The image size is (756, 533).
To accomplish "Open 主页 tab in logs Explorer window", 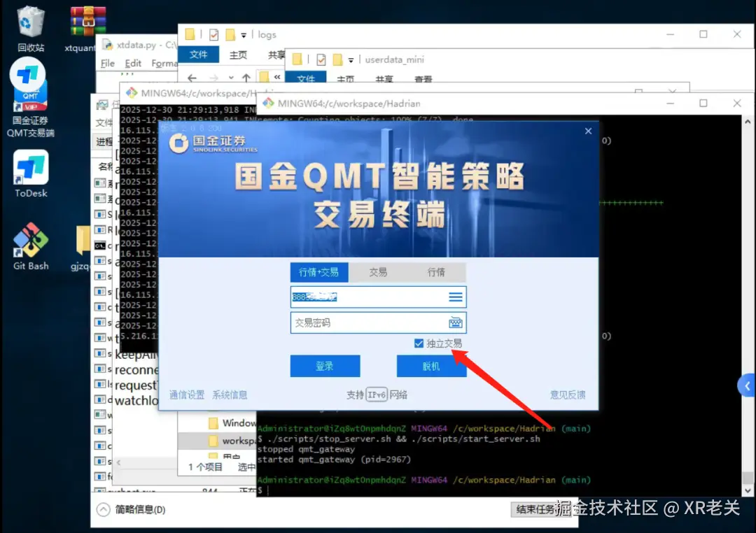I will (238, 55).
